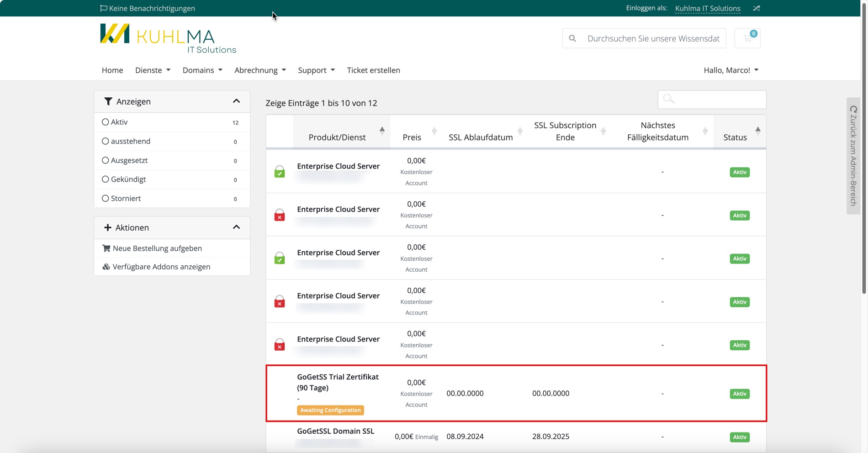Click Zurück zum Admin-Bereich side tab
Image resolution: width=868 pixels, height=453 pixels.
pos(853,156)
